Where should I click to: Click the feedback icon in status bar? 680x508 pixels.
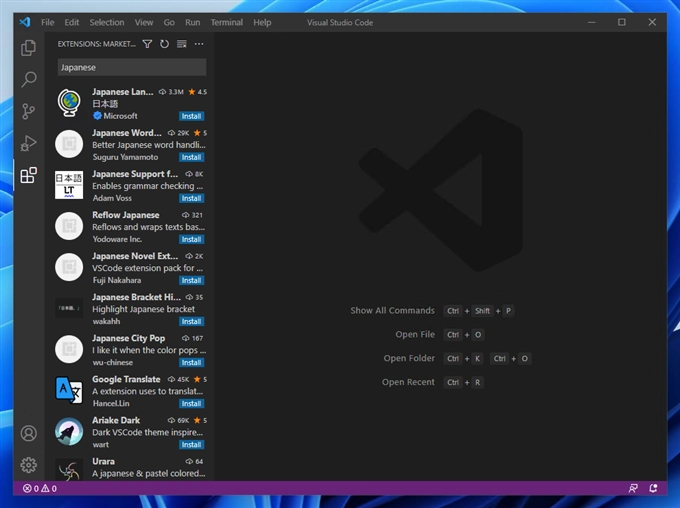pos(633,488)
